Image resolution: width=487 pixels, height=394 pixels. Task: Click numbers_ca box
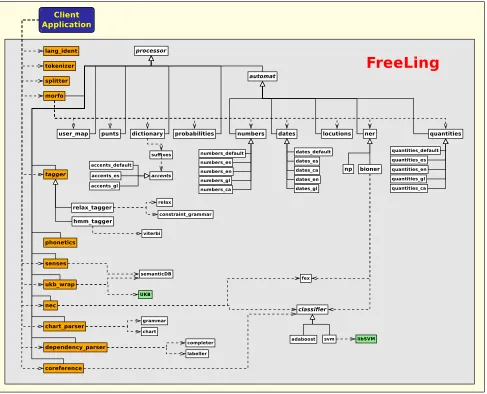click(x=216, y=189)
